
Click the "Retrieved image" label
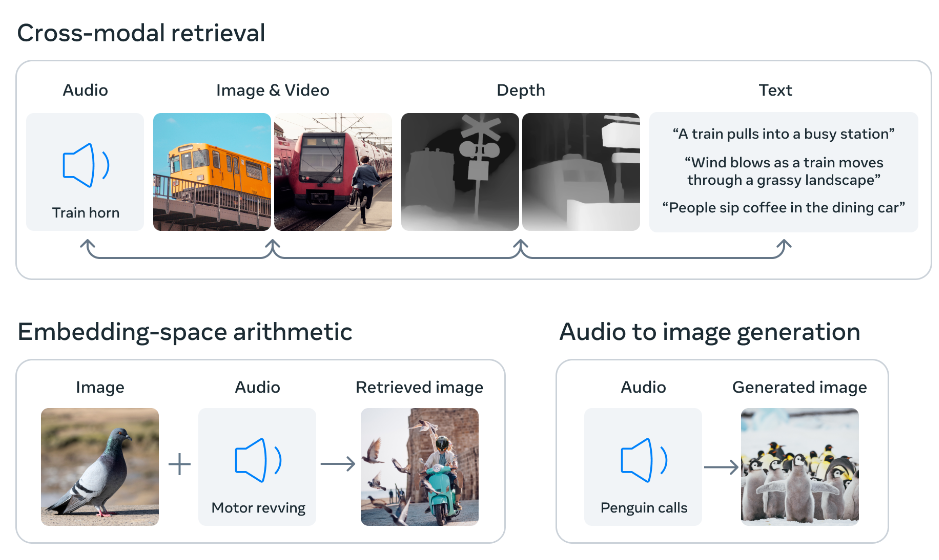(x=420, y=388)
